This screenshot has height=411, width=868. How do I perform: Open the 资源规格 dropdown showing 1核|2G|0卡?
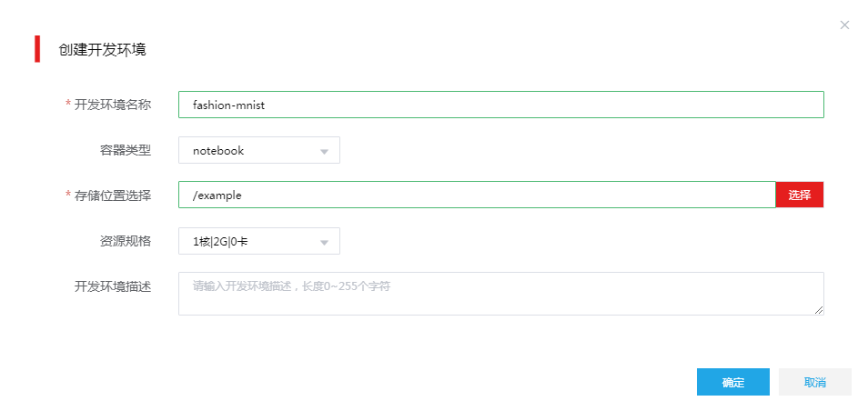(259, 241)
